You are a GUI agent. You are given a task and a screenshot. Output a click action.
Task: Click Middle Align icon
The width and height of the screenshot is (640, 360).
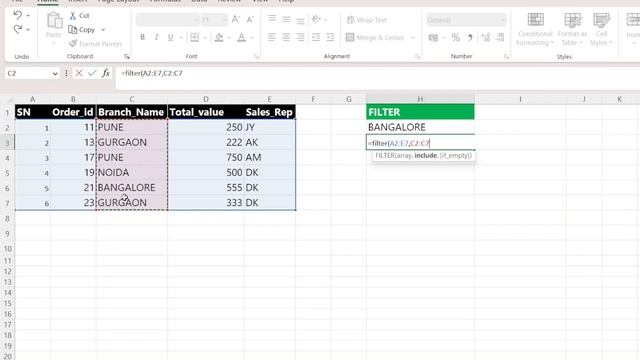coord(286,19)
